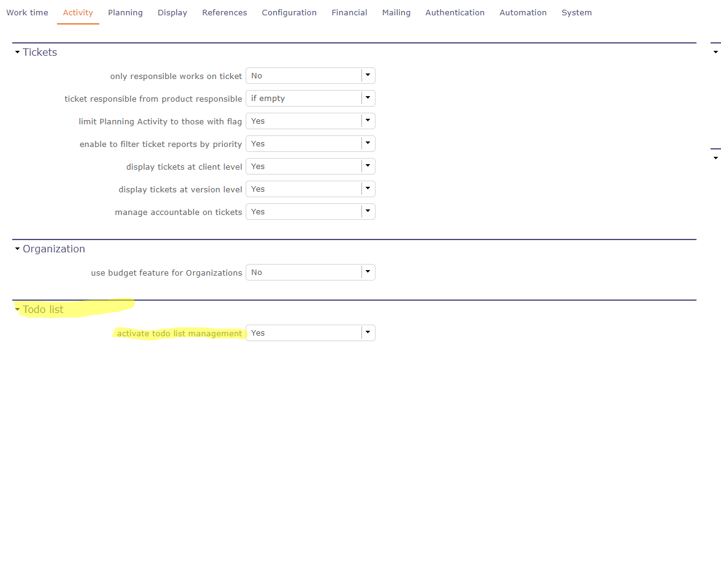Open 'limit Planning Activity' dropdown arrow
The height and width of the screenshot is (588, 721).
click(x=368, y=121)
